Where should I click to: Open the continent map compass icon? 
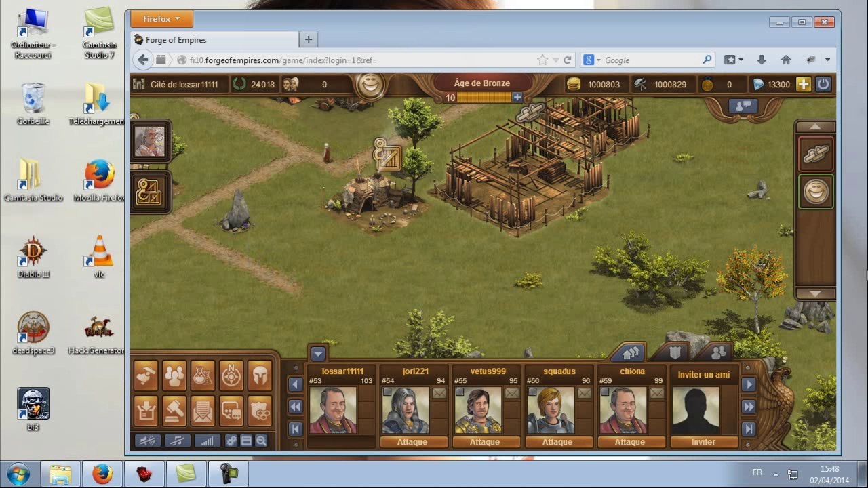tap(231, 375)
